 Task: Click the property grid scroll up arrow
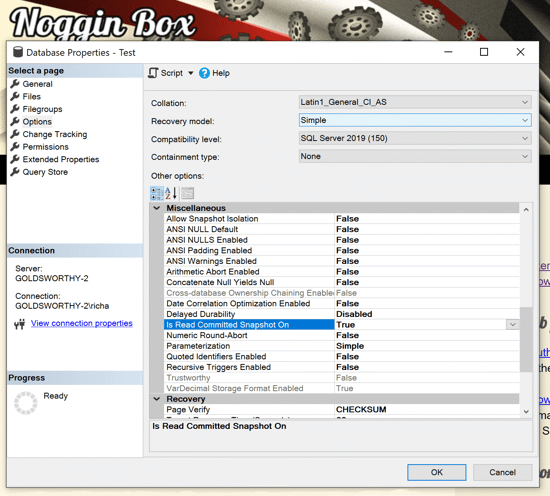pos(526,209)
